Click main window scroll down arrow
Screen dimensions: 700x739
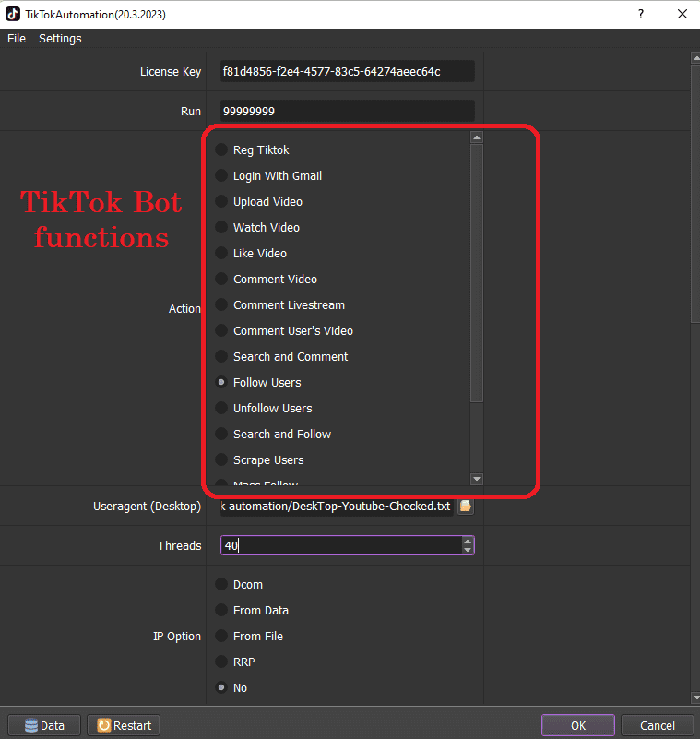pos(695,697)
